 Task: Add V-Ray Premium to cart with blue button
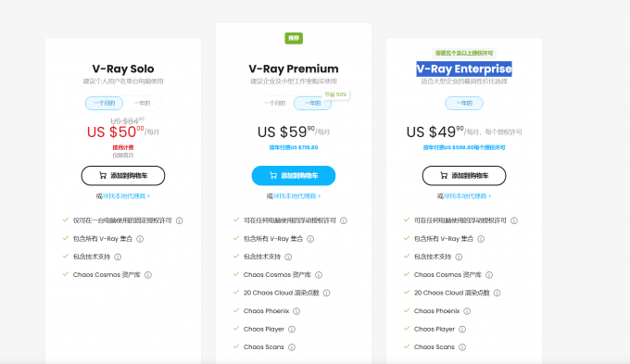click(x=294, y=176)
